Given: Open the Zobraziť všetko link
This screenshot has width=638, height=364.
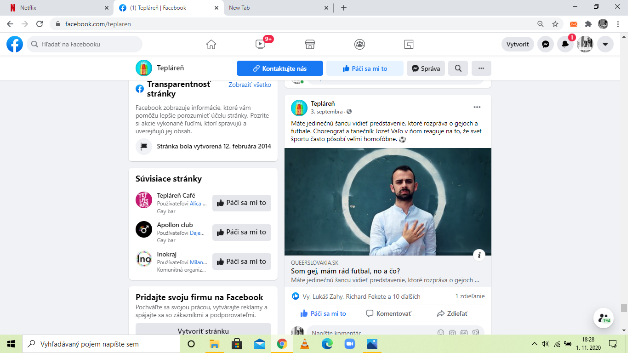Looking at the screenshot, I should click(x=250, y=85).
